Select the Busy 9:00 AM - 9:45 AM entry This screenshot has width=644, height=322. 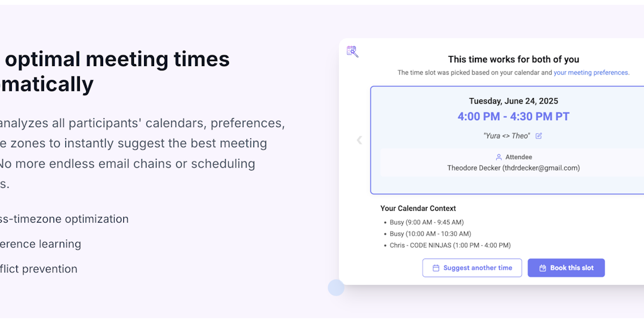pyautogui.click(x=426, y=222)
